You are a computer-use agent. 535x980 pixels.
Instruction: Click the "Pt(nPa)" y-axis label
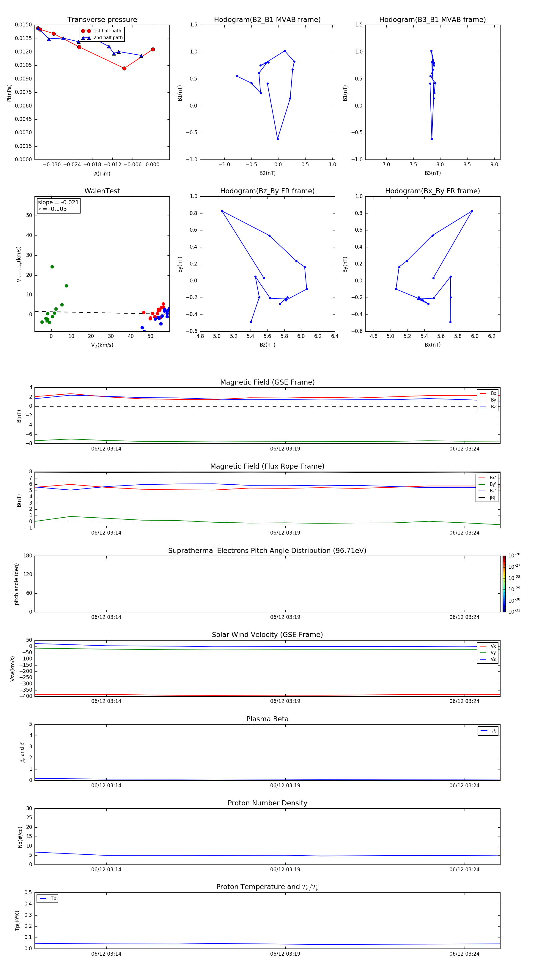coord(9,93)
